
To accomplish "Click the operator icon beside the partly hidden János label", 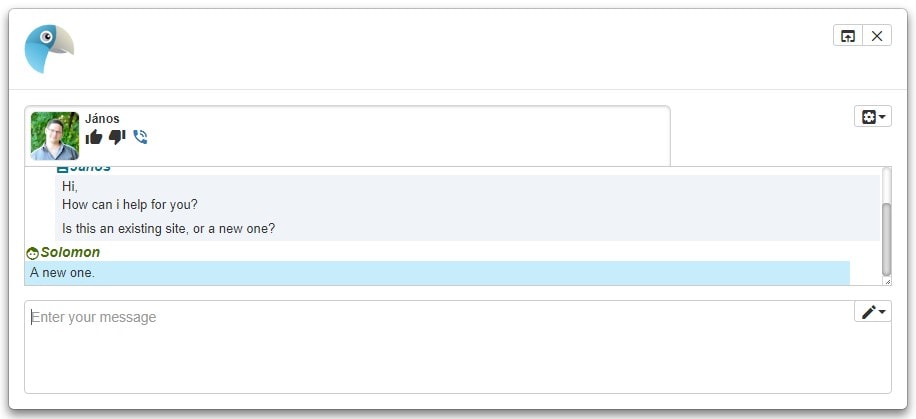I will pos(62,169).
